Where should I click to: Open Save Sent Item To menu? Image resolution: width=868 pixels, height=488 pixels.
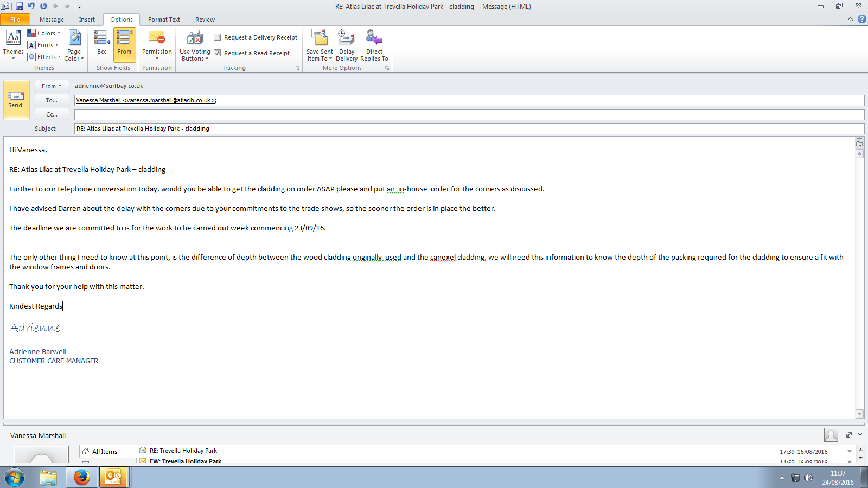(320, 45)
